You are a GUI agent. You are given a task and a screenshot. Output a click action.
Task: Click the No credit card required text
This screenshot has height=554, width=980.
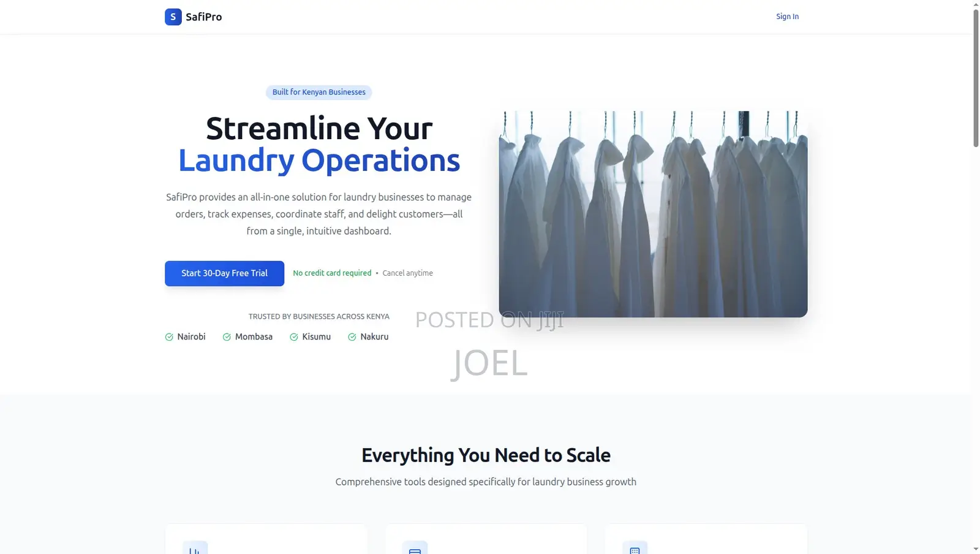click(x=332, y=273)
